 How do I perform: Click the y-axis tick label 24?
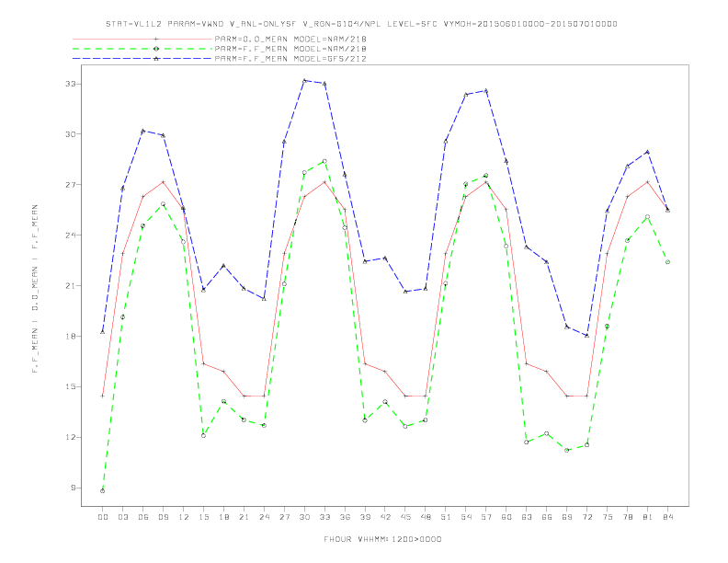click(x=70, y=236)
